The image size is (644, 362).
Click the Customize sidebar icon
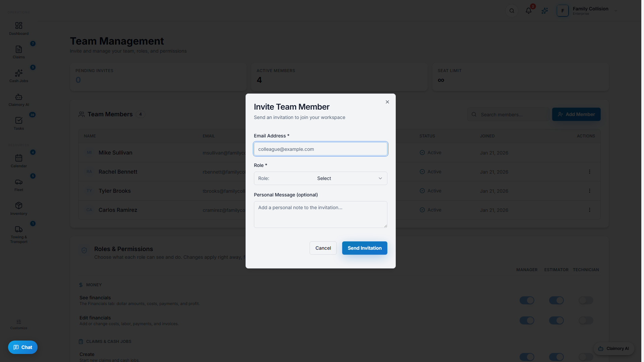pos(19,324)
